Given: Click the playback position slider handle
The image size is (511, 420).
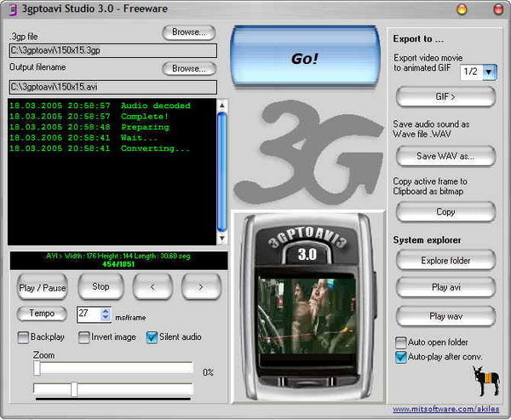Looking at the screenshot, I should point(74,389).
